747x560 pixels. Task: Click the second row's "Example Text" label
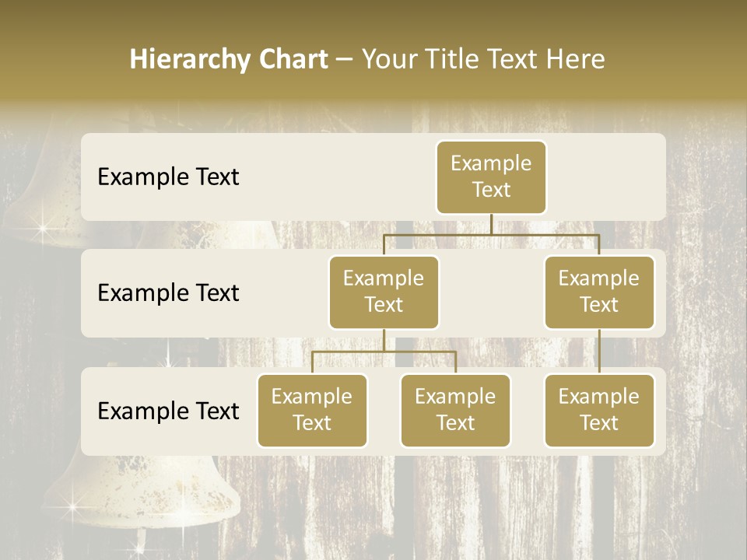168,292
